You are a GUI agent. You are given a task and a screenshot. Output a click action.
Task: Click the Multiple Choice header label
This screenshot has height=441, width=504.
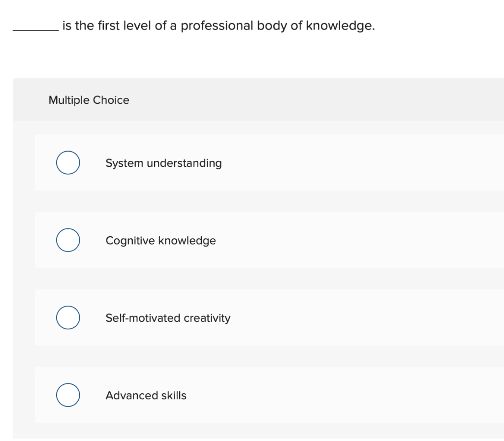(x=89, y=100)
